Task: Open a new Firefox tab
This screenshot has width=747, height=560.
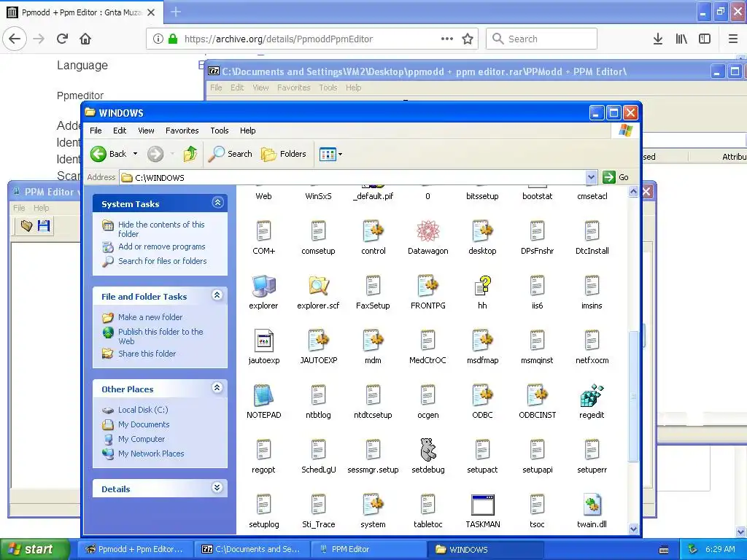Action: pos(176,12)
